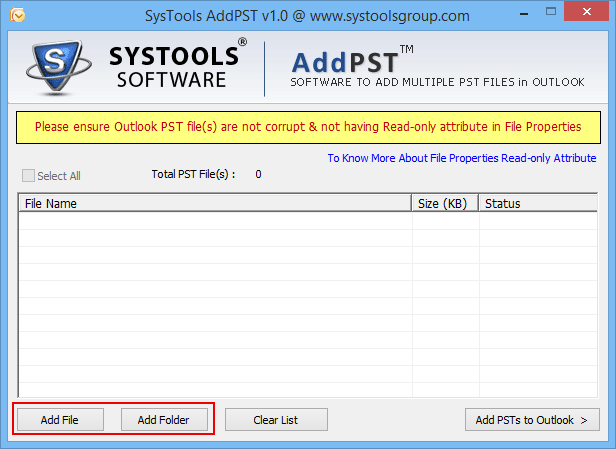
Task: Sort by File Name column header
Action: [215, 203]
